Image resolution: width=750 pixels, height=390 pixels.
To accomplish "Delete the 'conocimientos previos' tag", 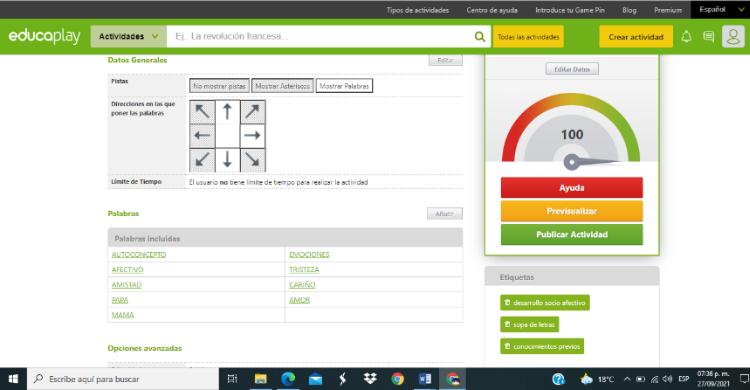I will point(507,346).
